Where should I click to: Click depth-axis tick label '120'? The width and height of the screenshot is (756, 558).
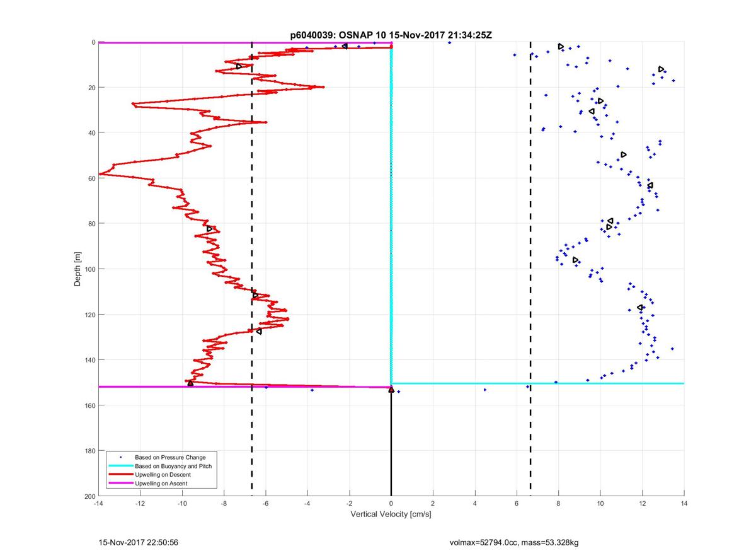89,315
